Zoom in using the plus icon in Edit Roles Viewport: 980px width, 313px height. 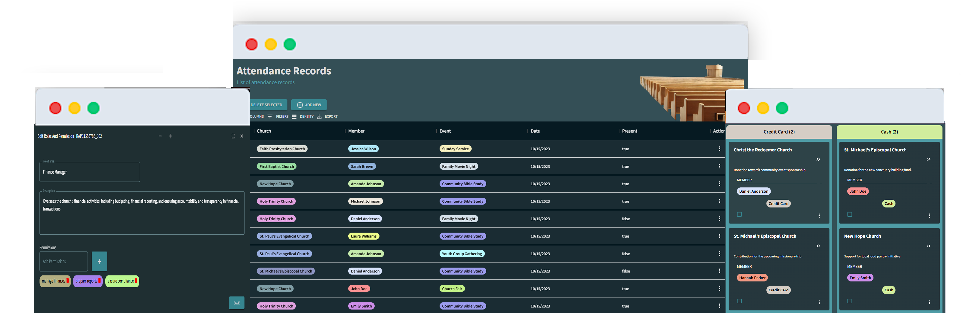coord(171,136)
